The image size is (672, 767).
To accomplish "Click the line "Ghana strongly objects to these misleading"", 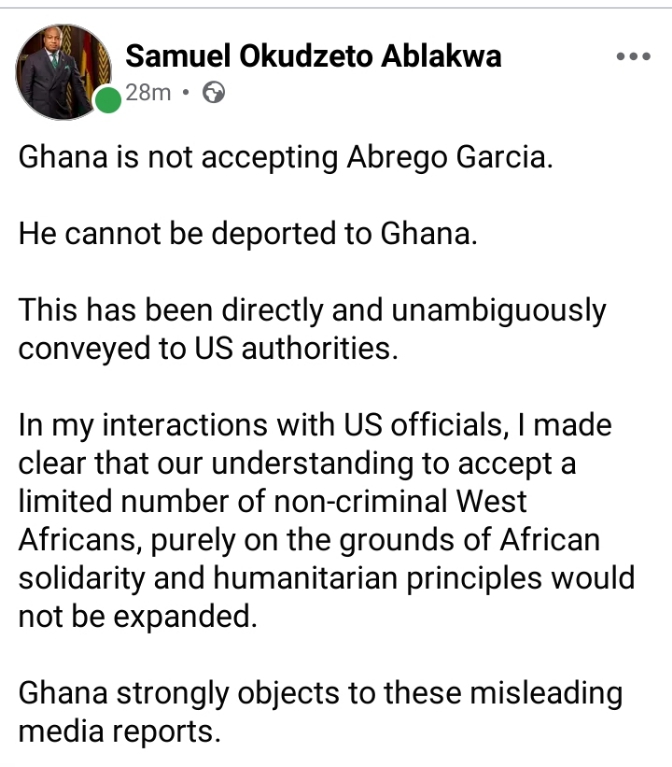I will (320, 692).
